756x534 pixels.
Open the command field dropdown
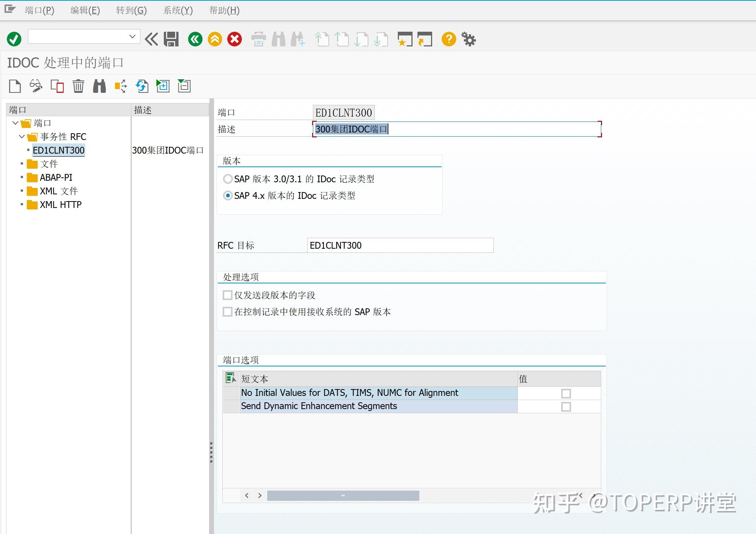click(132, 36)
